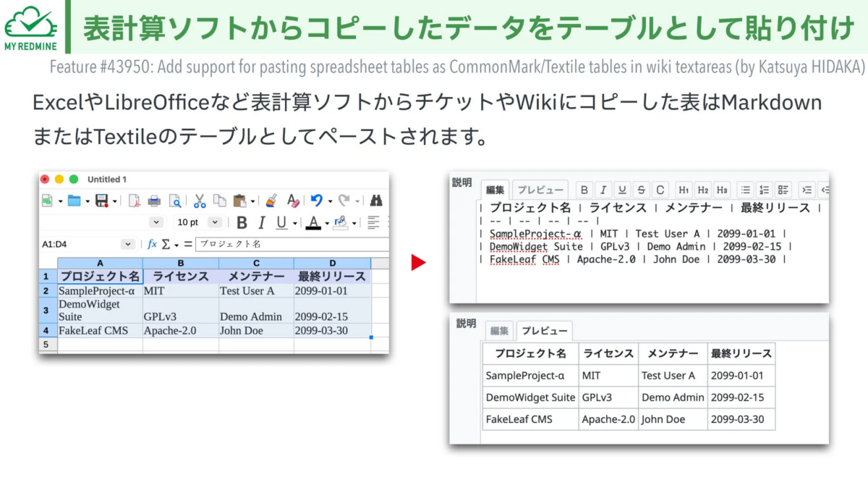
Task: Open the folder icon in spreadsheet toolbar
Action: [74, 201]
